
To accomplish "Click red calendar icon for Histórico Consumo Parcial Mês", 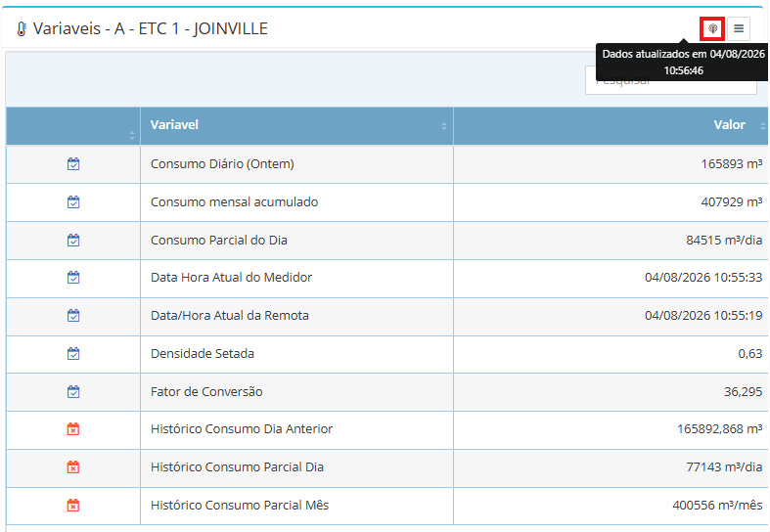I will tap(73, 506).
